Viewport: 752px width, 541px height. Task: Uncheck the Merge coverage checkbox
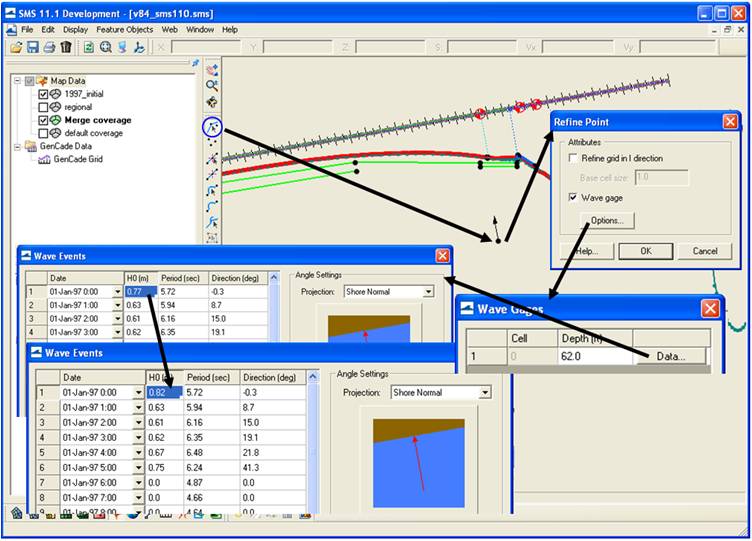tap(43, 120)
